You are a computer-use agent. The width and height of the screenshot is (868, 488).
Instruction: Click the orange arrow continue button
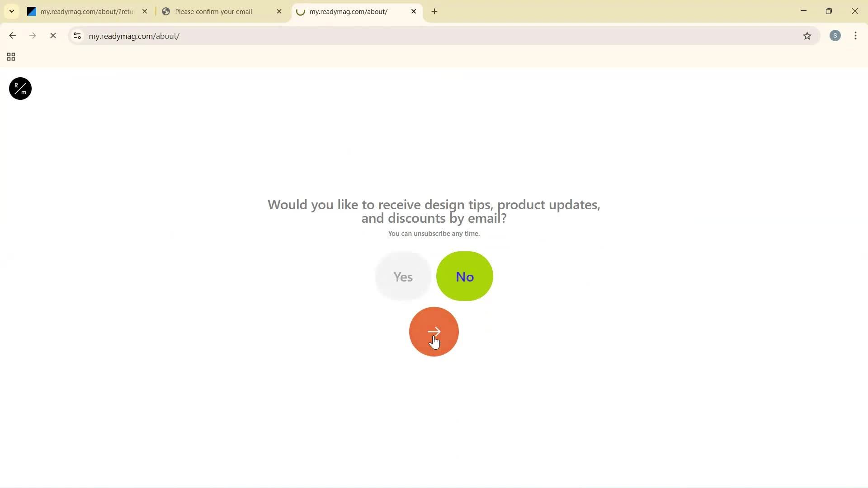434,332
